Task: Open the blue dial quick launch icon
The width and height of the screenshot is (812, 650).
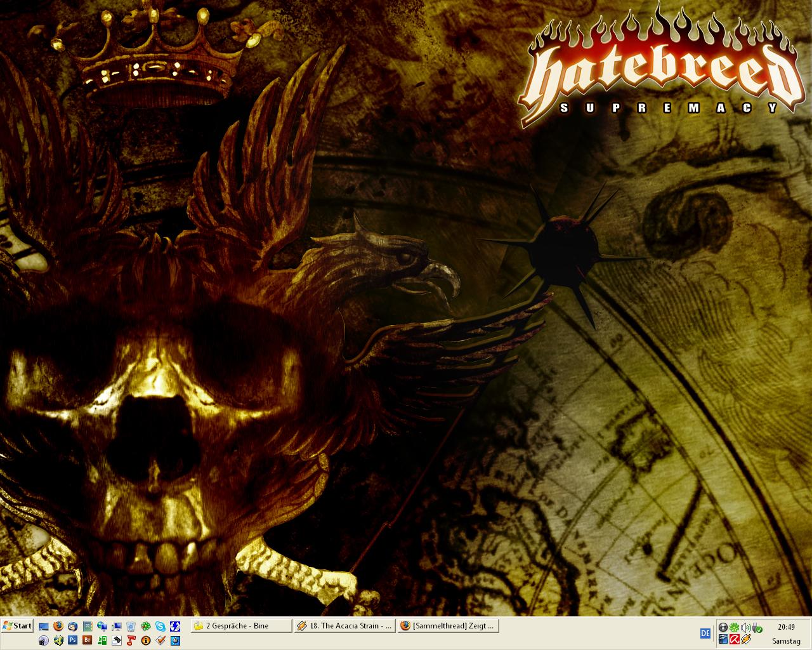Action: coord(175,640)
